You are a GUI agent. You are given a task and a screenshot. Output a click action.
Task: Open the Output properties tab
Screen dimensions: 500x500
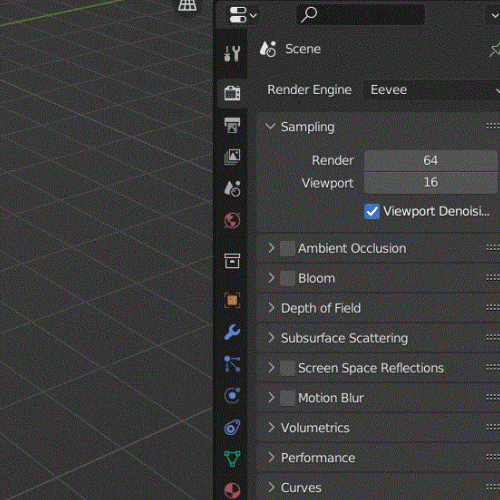point(232,125)
